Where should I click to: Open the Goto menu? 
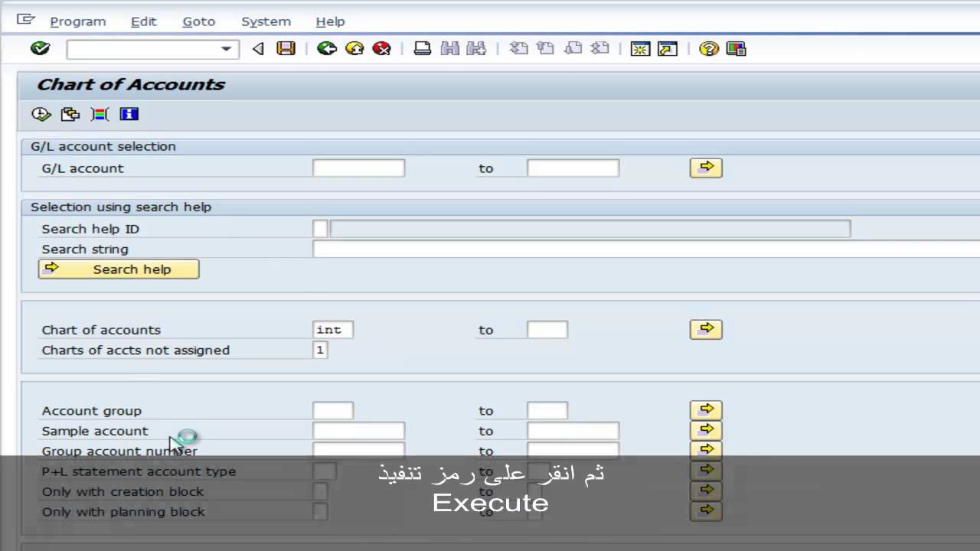point(198,21)
